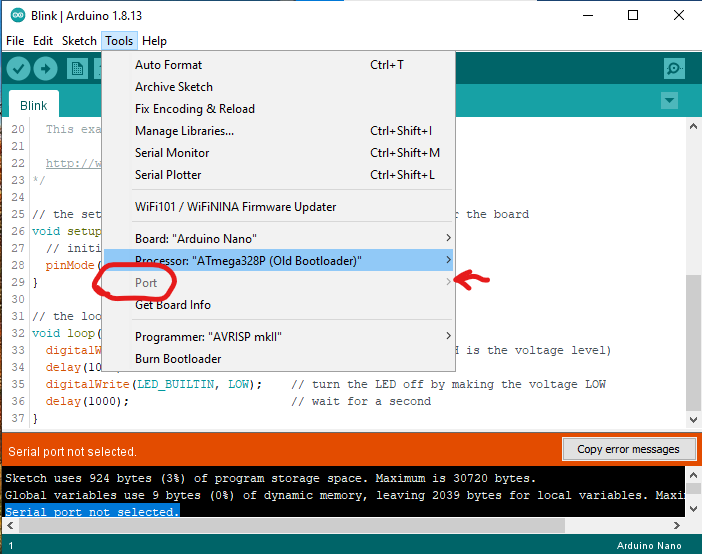
Task: Click console horizontal scroll right arrow
Action: click(x=676, y=525)
